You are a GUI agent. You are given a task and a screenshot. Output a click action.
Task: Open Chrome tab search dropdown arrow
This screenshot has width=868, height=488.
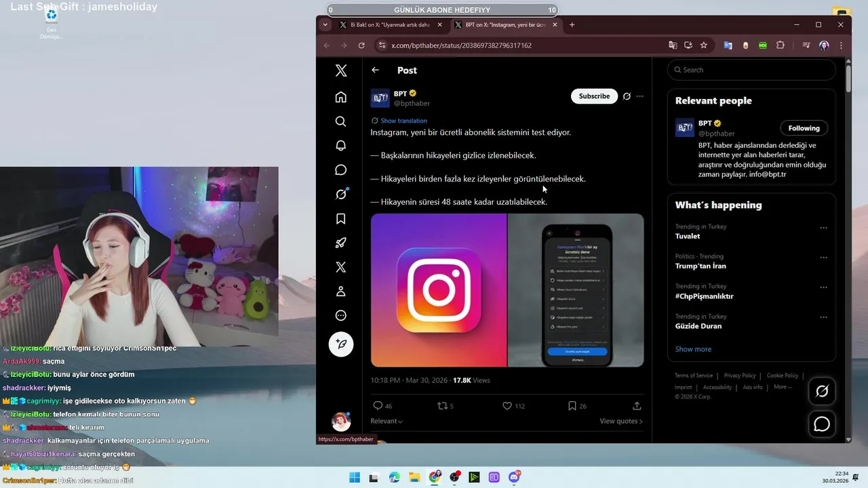point(325,25)
